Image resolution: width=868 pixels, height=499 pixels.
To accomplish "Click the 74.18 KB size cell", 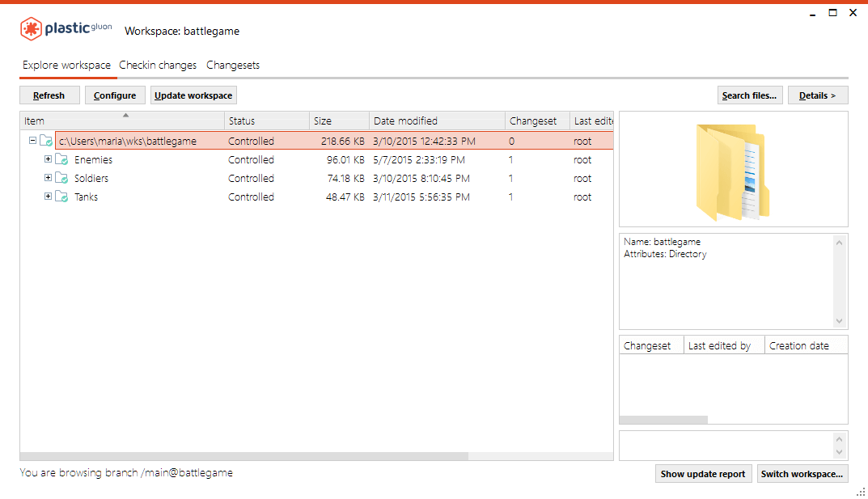I will click(345, 178).
